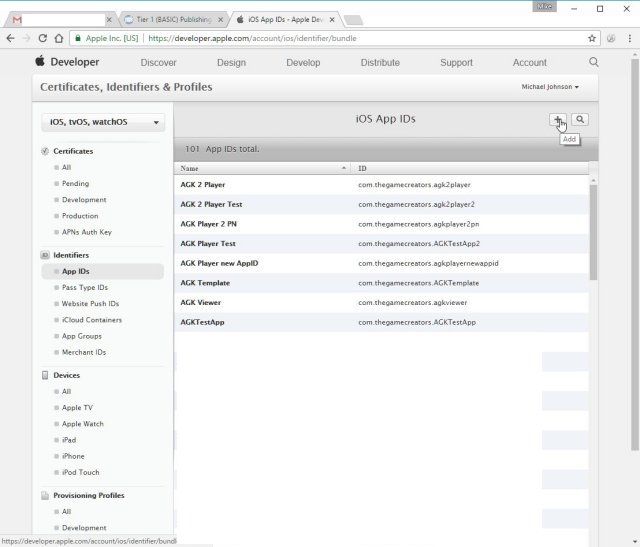Close the Tier 1 (BASIC) Publishing tab

220,20
